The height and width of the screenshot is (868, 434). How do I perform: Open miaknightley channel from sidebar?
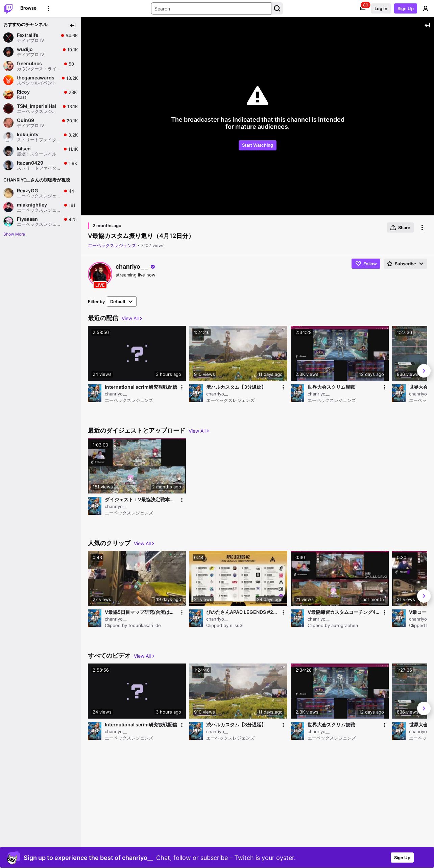(41, 207)
